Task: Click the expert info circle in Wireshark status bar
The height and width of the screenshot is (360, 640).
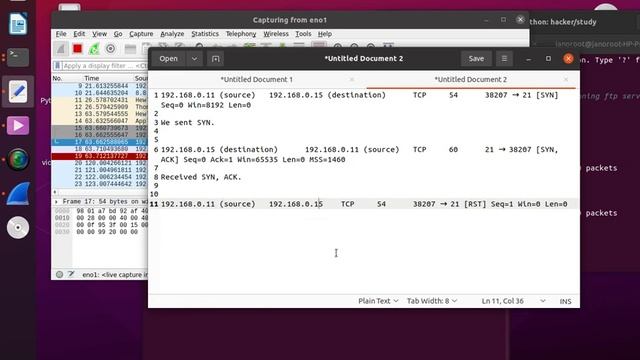Action: tap(60, 275)
